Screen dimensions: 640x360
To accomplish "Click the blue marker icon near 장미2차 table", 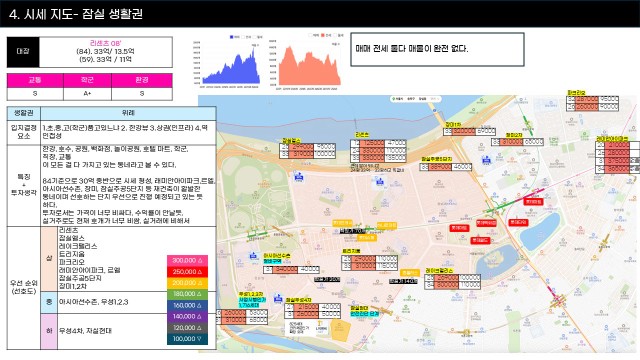I will click(486, 160).
